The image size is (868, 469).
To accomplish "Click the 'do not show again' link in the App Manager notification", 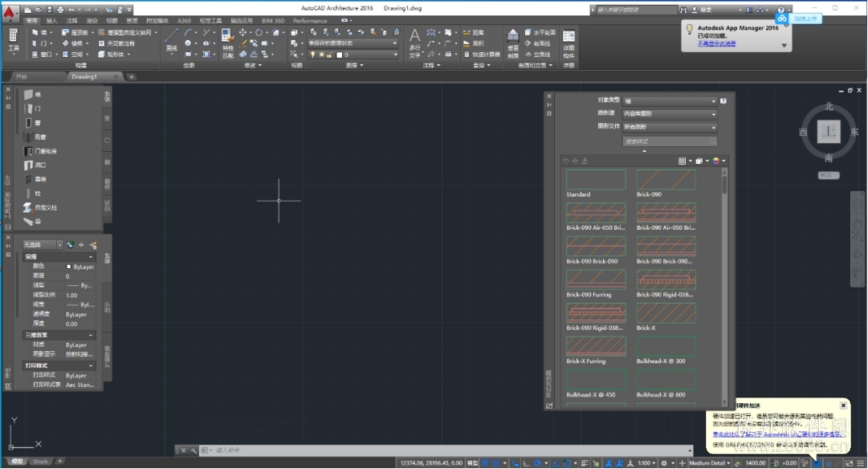I will click(x=716, y=43).
